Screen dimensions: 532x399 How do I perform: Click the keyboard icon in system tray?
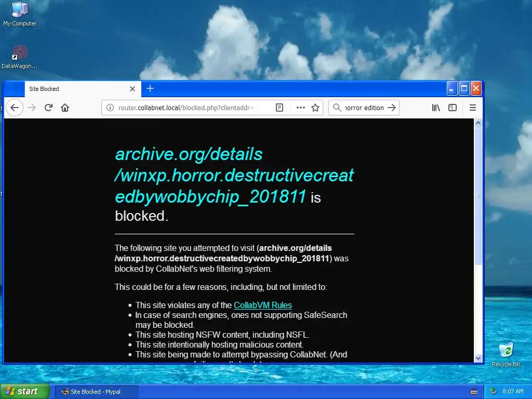point(474,392)
